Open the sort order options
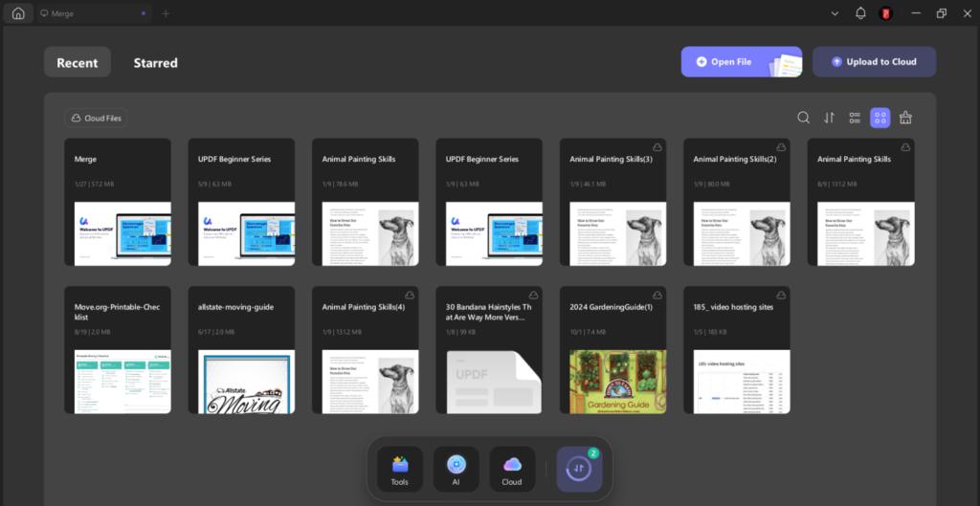Screen dimensions: 980x506 pos(830,118)
